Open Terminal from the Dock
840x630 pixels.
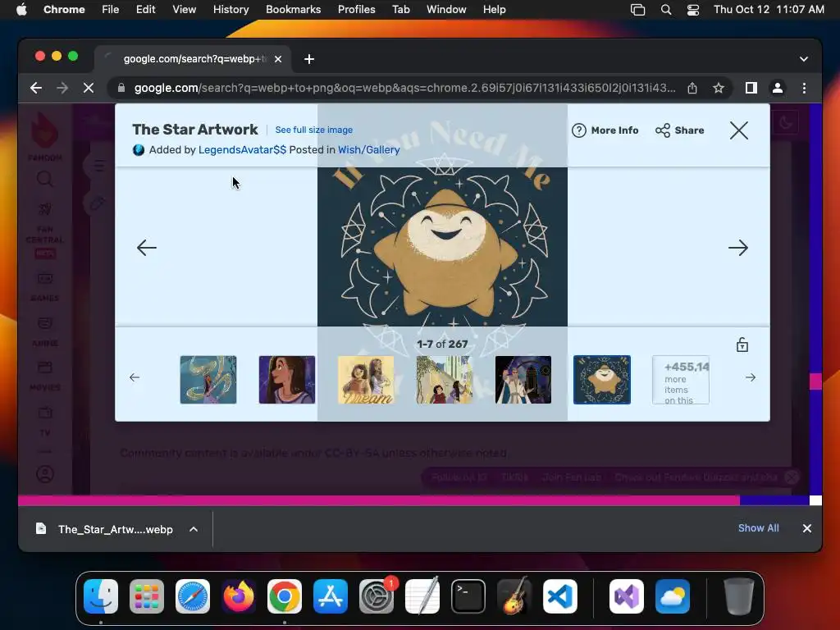click(x=468, y=596)
